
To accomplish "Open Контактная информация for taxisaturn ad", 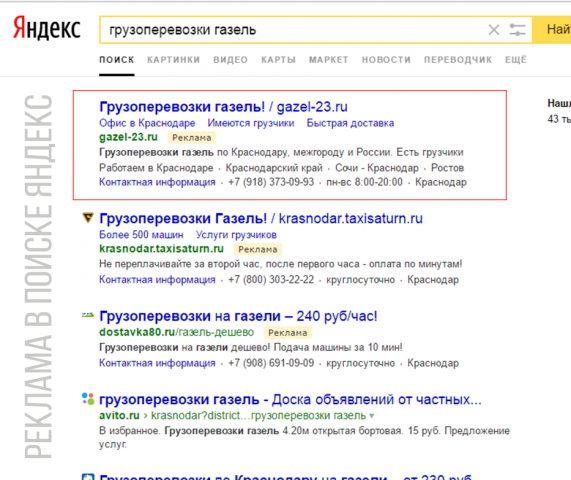I will 157,280.
